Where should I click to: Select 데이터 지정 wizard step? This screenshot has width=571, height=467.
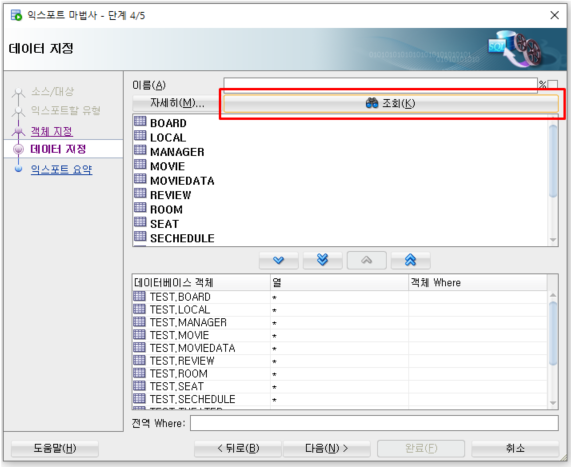[58, 149]
